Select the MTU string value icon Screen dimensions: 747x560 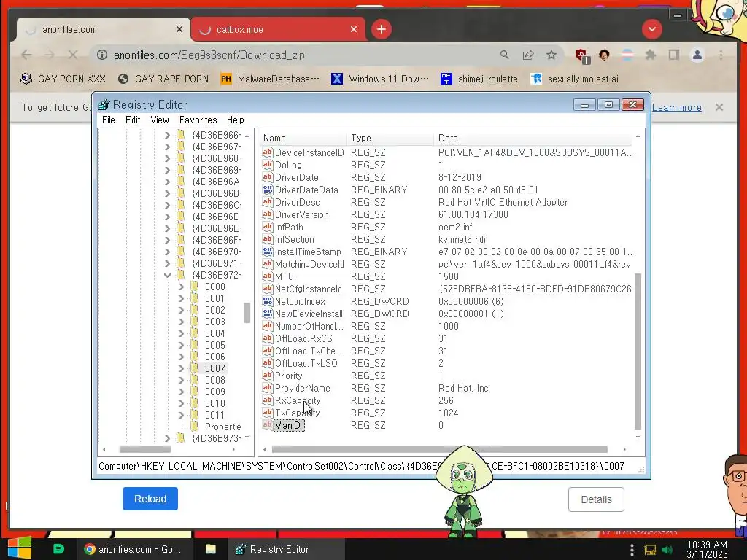[x=268, y=276]
